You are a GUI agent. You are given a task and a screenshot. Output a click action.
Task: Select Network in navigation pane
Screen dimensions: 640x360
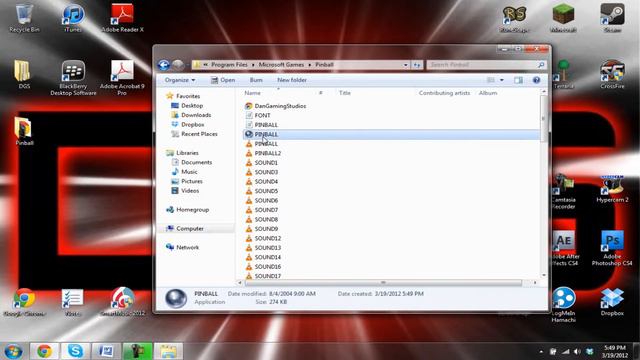(187, 247)
